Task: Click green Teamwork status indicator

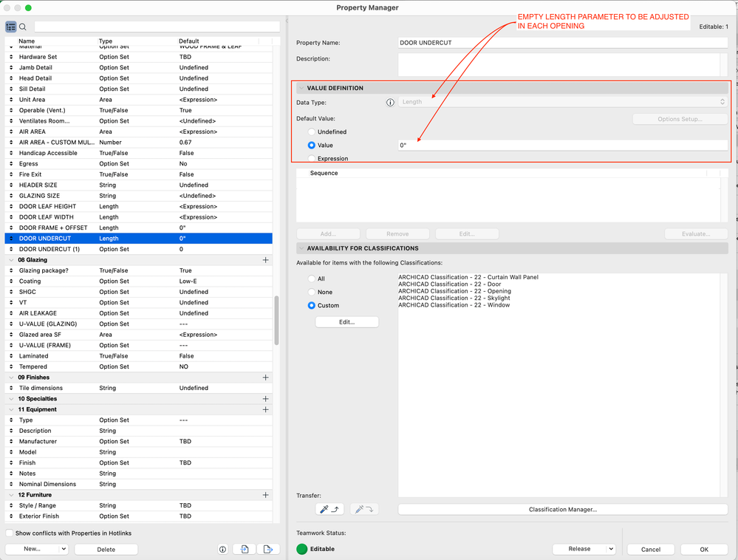Action: click(x=301, y=549)
